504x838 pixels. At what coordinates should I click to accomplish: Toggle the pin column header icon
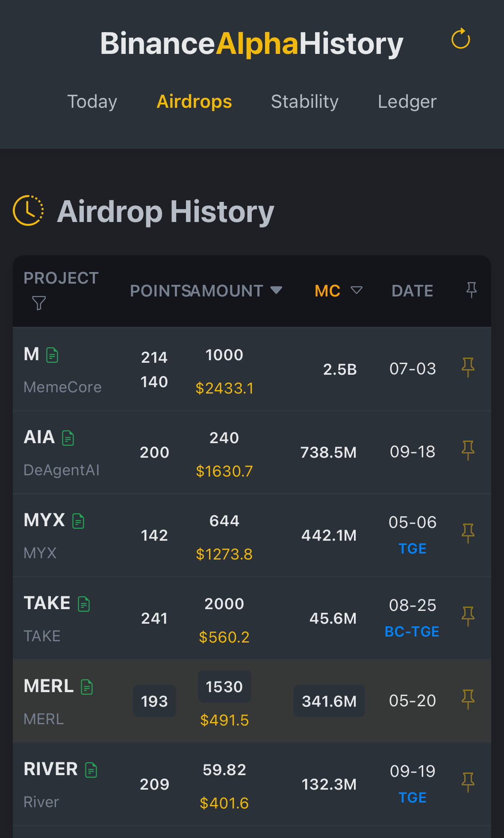(471, 290)
